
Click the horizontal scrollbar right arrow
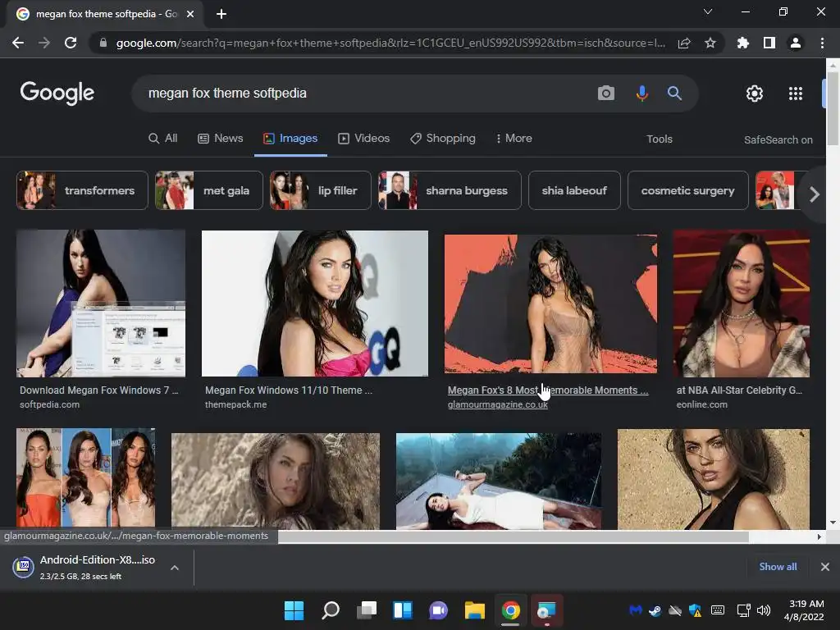pos(819,536)
